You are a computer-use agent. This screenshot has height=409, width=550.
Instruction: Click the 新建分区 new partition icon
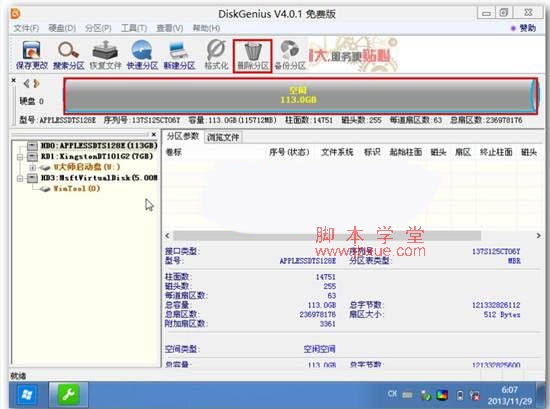[x=179, y=55]
